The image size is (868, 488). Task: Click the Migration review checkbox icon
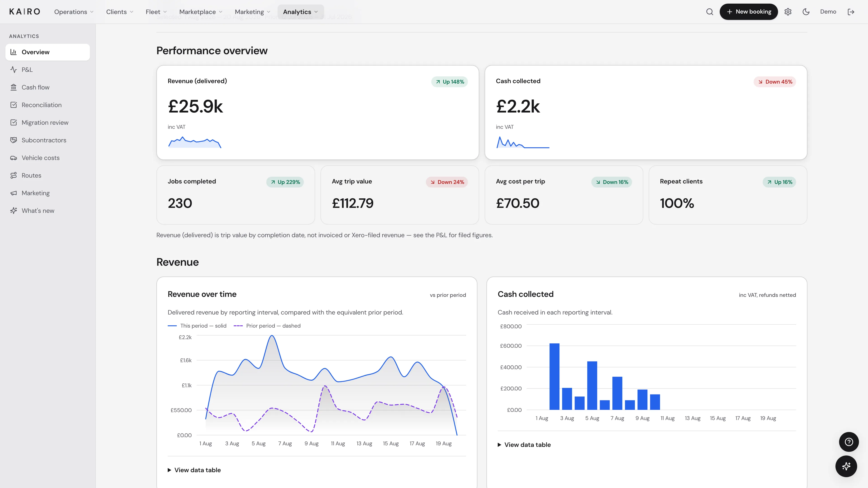click(14, 123)
